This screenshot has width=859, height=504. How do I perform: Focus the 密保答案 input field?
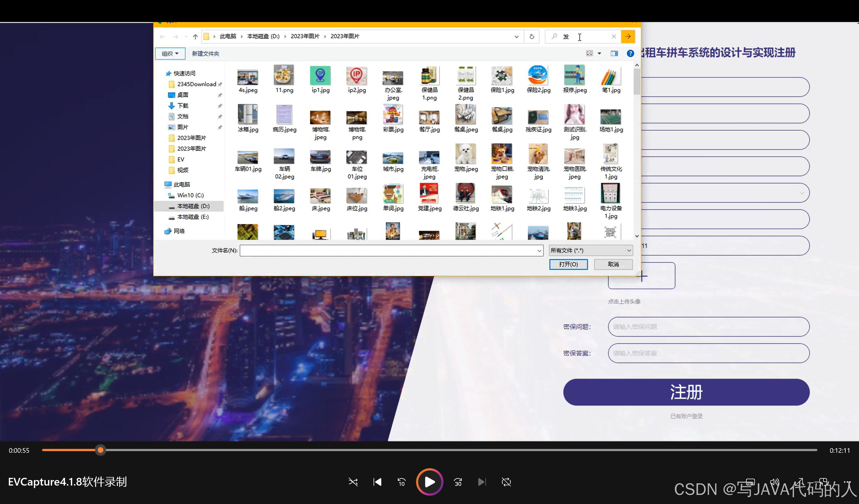(x=708, y=353)
